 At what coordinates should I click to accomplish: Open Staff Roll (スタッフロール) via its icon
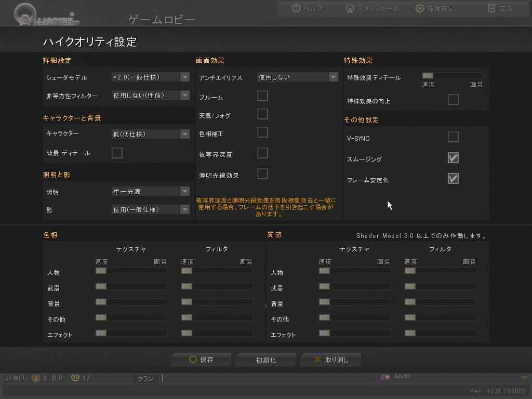click(x=350, y=8)
